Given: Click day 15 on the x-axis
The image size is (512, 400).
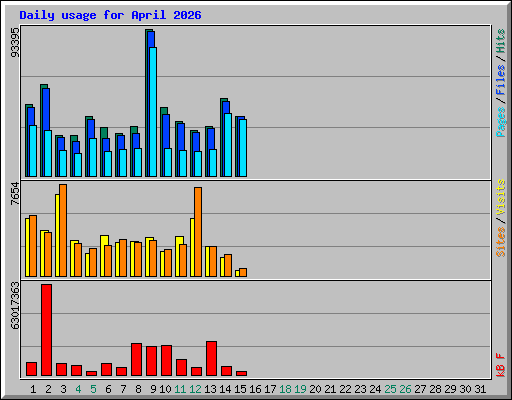Looking at the screenshot, I should (x=240, y=389).
